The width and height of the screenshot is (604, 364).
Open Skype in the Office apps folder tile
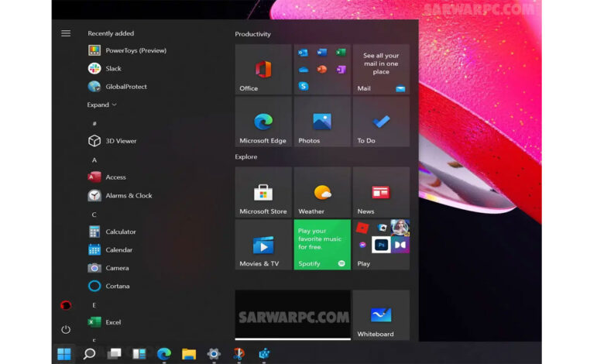click(303, 86)
